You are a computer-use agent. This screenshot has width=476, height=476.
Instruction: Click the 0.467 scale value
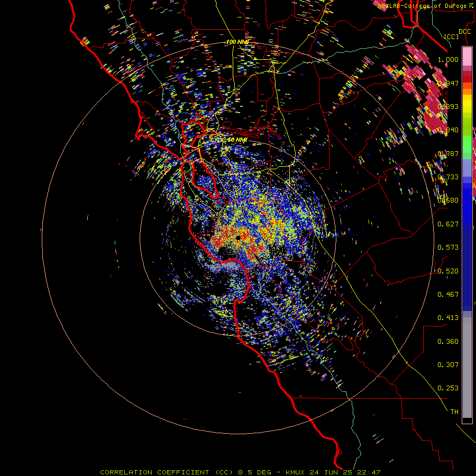[448, 294]
